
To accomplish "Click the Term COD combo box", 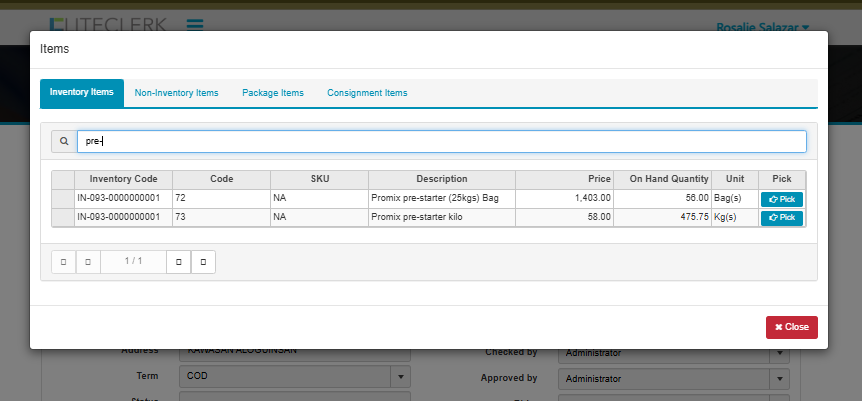I will coord(295,377).
